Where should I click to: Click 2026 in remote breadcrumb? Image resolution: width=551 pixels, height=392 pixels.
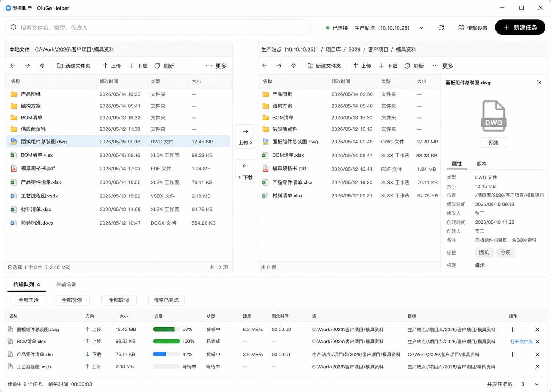pos(354,49)
